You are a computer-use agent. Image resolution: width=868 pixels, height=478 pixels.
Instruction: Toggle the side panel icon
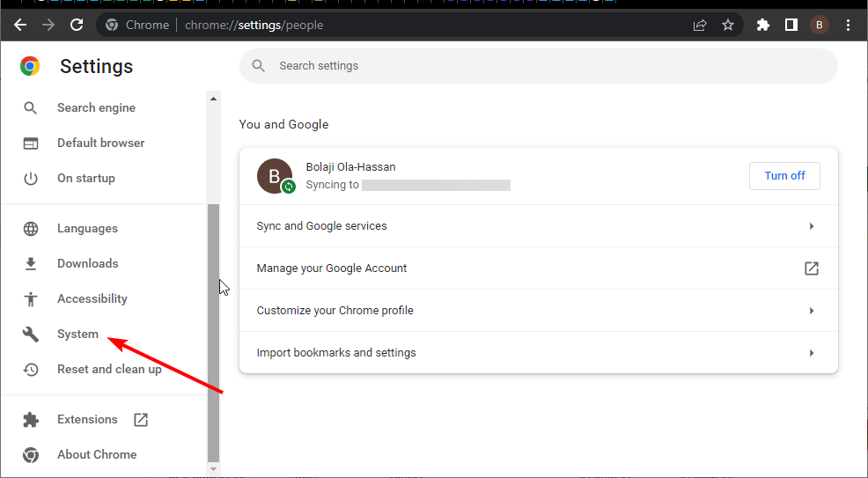coord(791,25)
